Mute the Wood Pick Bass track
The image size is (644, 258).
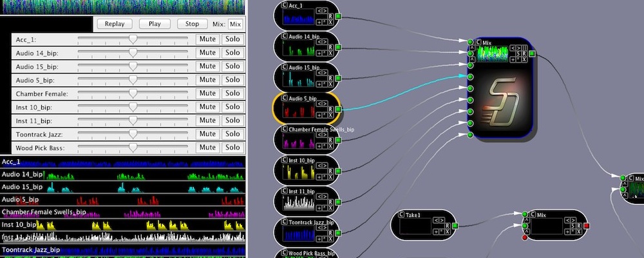coord(207,148)
